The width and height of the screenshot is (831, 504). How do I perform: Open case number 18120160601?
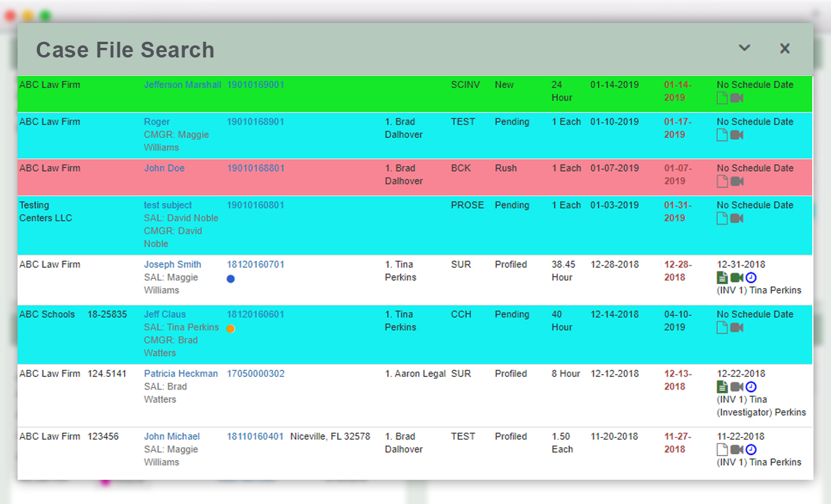(255, 314)
